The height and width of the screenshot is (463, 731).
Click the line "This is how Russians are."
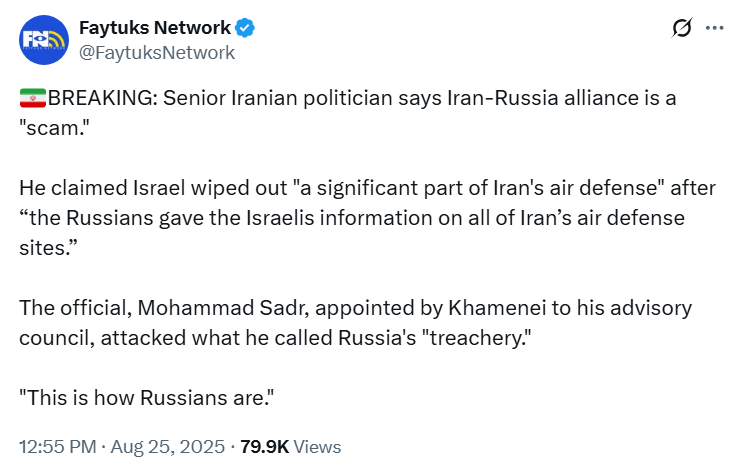146,398
